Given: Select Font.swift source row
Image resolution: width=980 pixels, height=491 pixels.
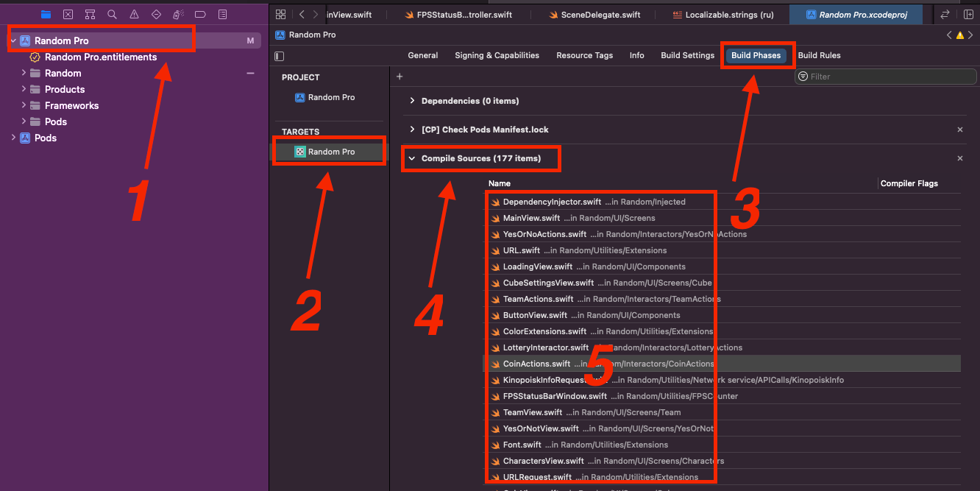Looking at the screenshot, I should 722,445.
